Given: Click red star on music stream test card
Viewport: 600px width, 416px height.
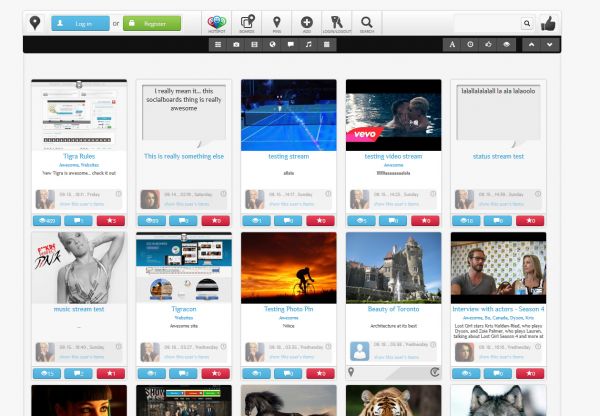Looking at the screenshot, I should [x=111, y=374].
